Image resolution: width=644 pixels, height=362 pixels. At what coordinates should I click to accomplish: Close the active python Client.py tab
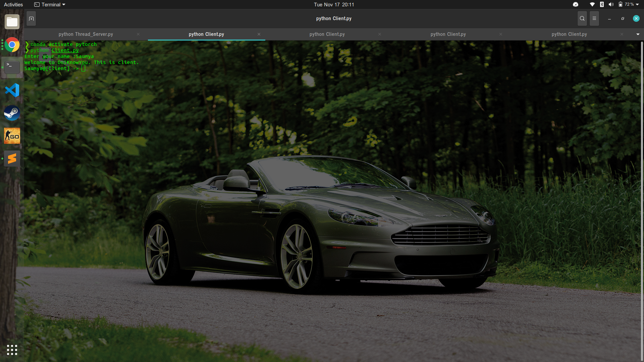click(259, 34)
